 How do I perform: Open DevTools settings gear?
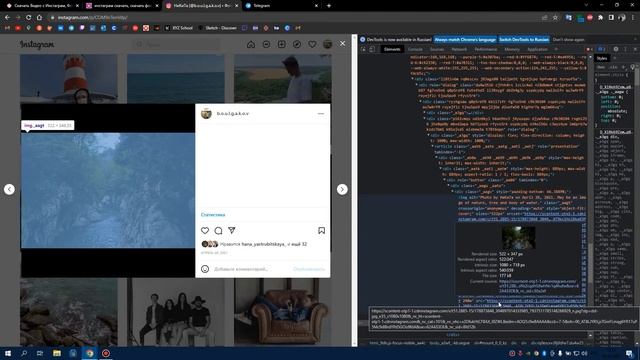coord(616,49)
